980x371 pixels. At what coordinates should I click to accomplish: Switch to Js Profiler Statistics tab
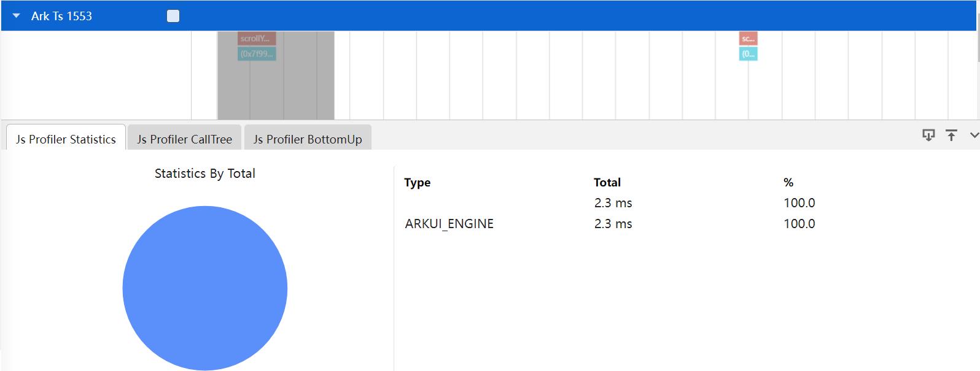[66, 139]
